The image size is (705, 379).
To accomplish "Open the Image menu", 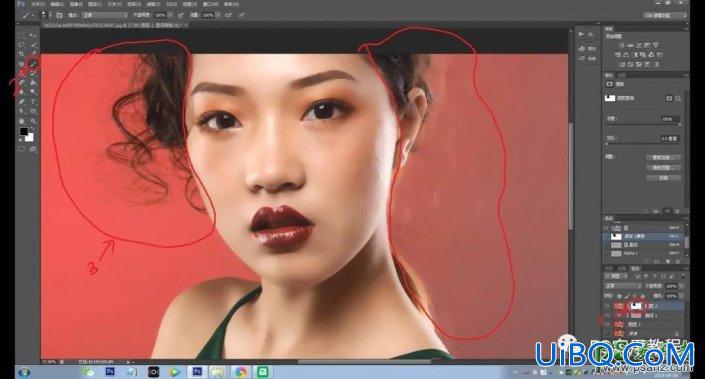I will pyautogui.click(x=76, y=4).
